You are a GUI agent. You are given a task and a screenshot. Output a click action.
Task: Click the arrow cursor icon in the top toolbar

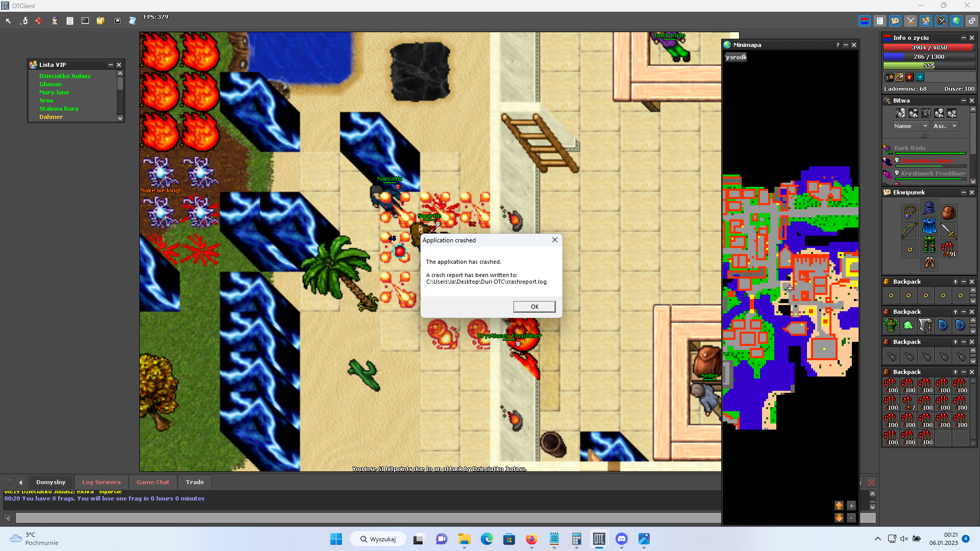(x=8, y=21)
